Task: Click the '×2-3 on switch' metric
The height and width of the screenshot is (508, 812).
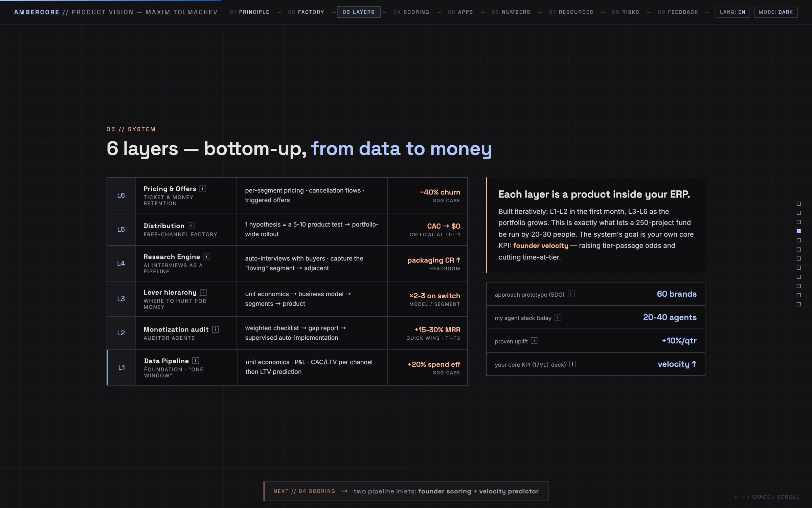Action: coord(435,296)
